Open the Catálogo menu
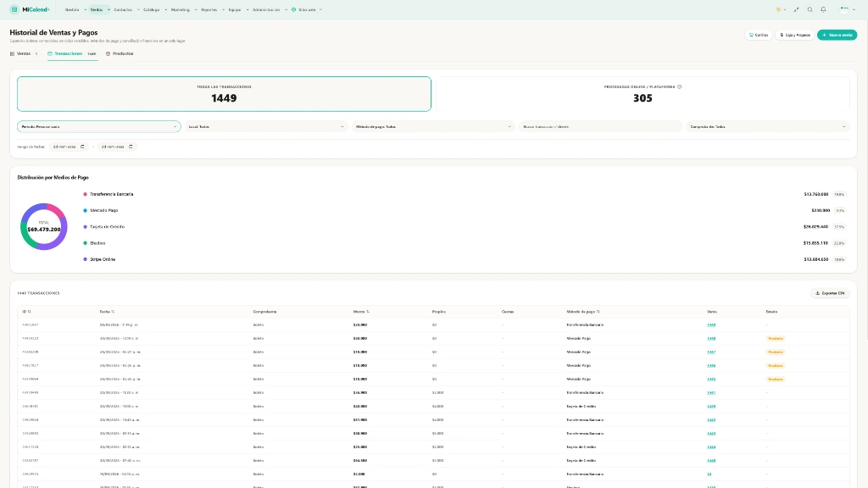Screen dimensions: 868x488 154,9
